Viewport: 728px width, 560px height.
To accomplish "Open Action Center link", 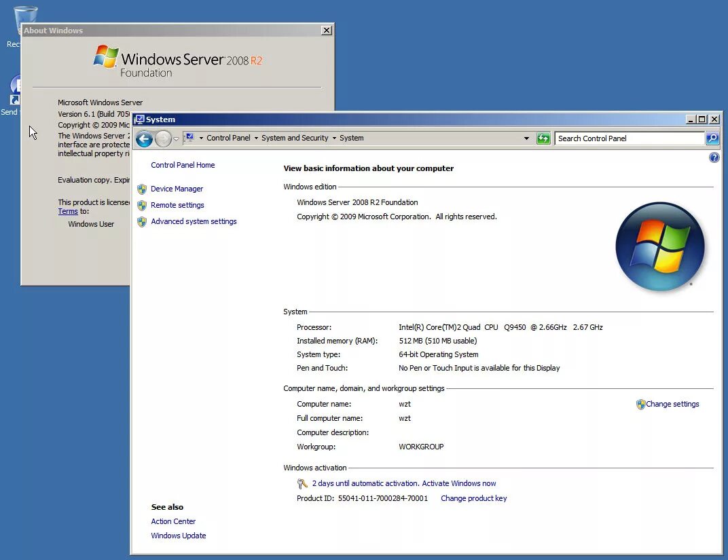I will (173, 521).
